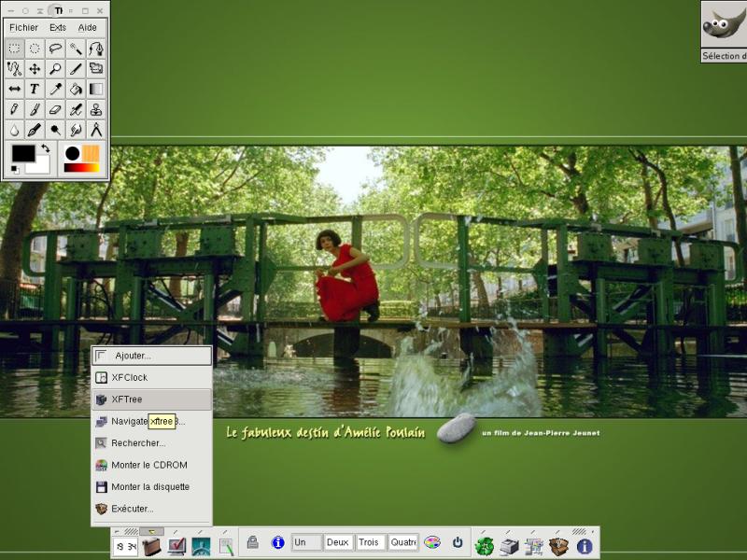747x560 pixels.
Task: Choose the Dodge/Burn tool
Action: 55,130
